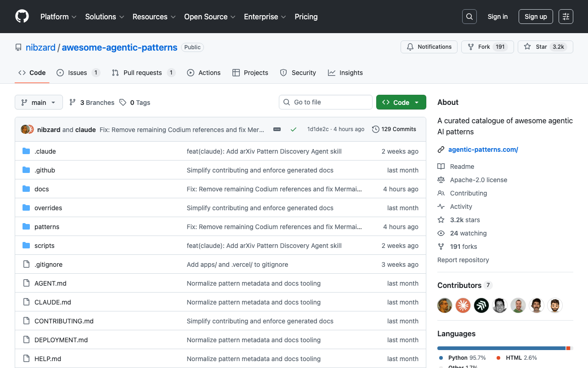The height and width of the screenshot is (368, 588).
Task: Click the commit details ellipsis icon
Action: 277,129
